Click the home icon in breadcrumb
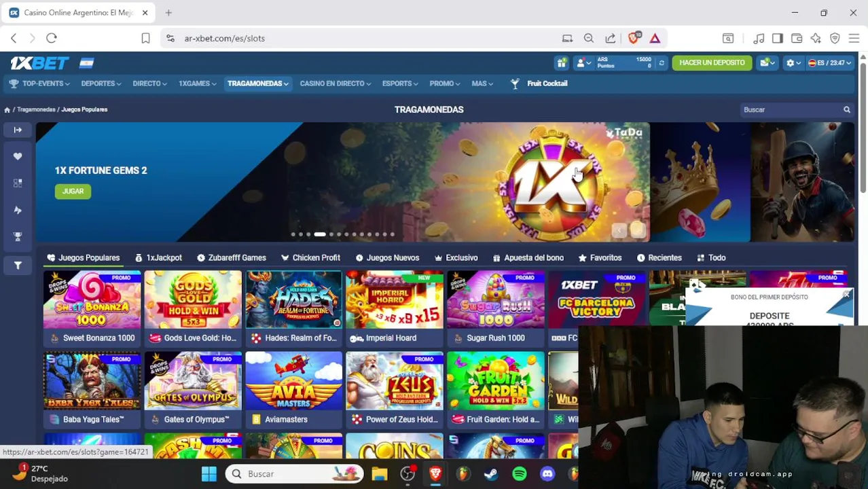The height and width of the screenshot is (489, 868). tap(7, 109)
